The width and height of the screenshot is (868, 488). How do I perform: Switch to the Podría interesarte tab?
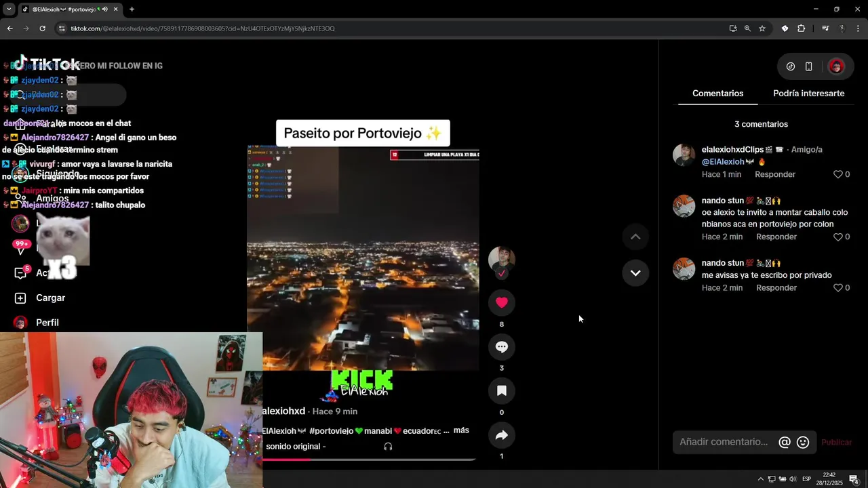tap(808, 94)
